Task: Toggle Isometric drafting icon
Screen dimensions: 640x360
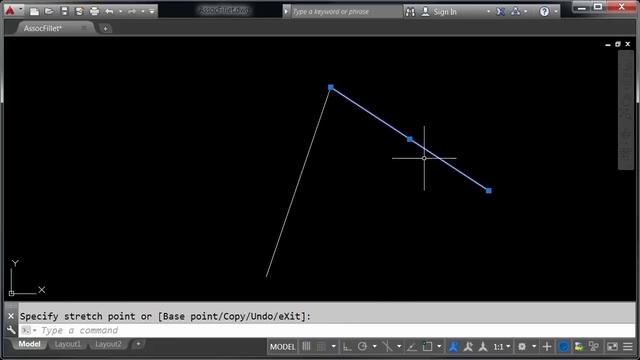Action: 387,347
